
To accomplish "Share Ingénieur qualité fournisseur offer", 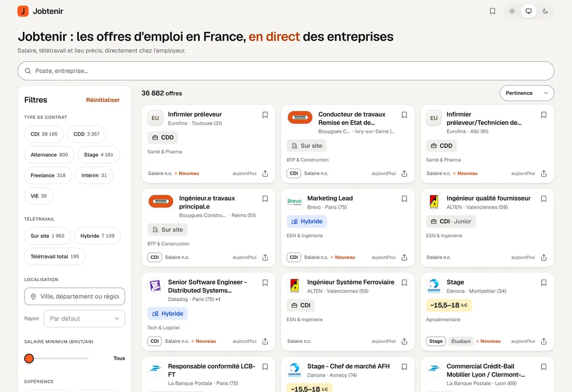I will 543,257.
